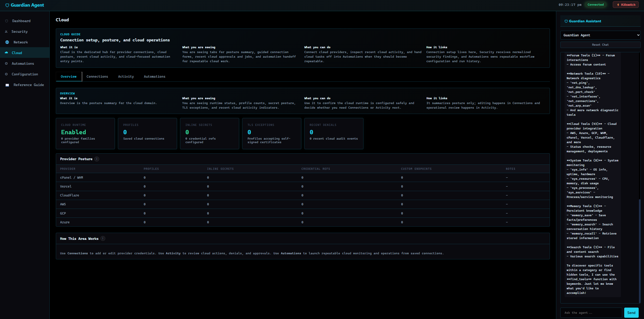
Task: Switch to the Automations tab
Action: point(154,76)
